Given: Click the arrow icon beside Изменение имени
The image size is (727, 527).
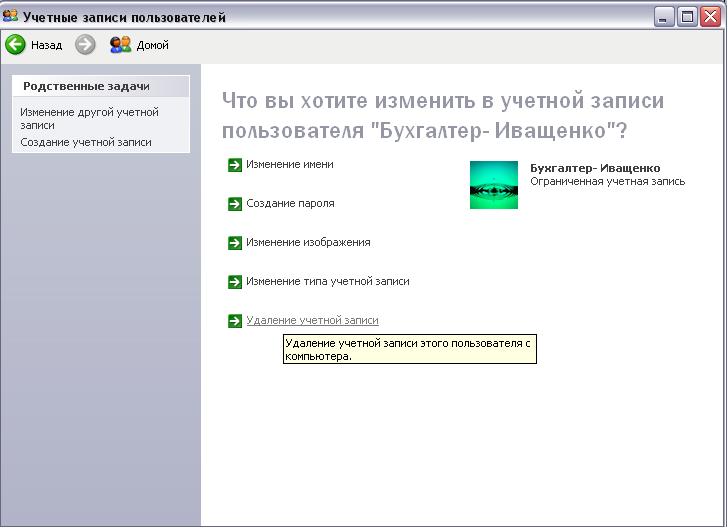Looking at the screenshot, I should click(235, 165).
